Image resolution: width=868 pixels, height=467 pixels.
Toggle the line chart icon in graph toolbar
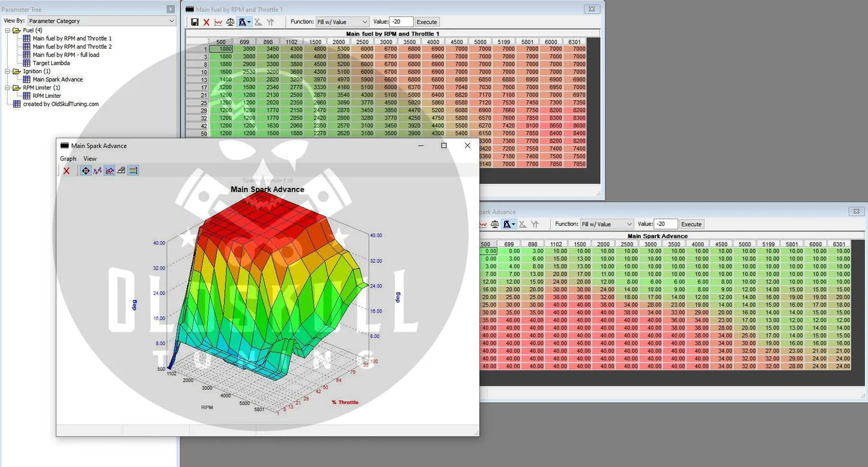tap(109, 171)
